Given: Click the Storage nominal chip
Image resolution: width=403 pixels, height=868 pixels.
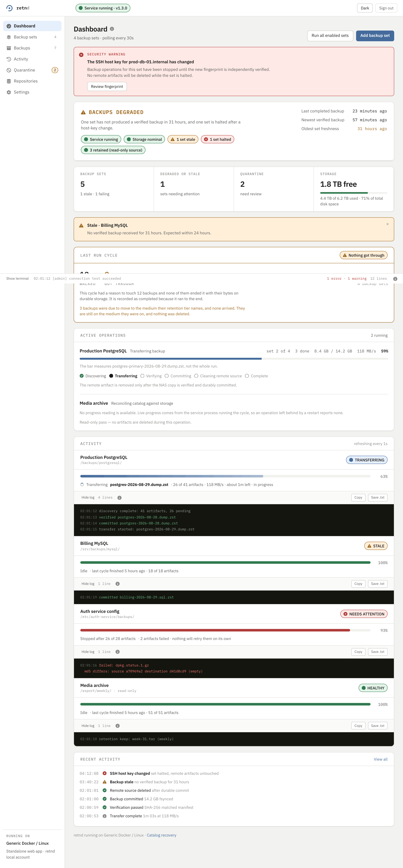Looking at the screenshot, I should [x=144, y=140].
